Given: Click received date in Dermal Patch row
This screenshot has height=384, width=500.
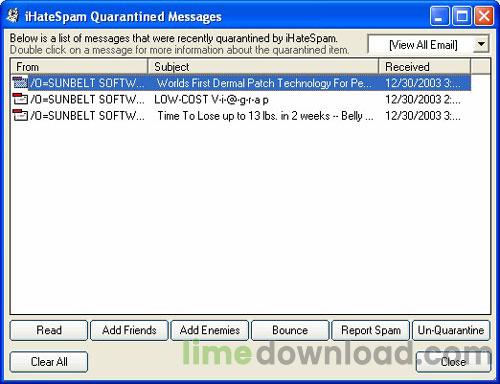Looking at the screenshot, I should (423, 83).
